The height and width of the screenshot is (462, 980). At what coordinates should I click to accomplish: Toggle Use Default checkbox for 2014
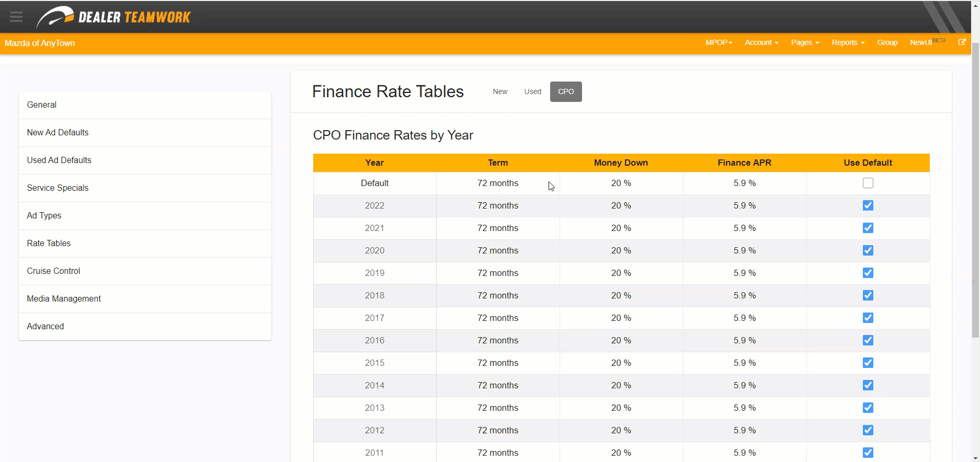click(x=868, y=385)
